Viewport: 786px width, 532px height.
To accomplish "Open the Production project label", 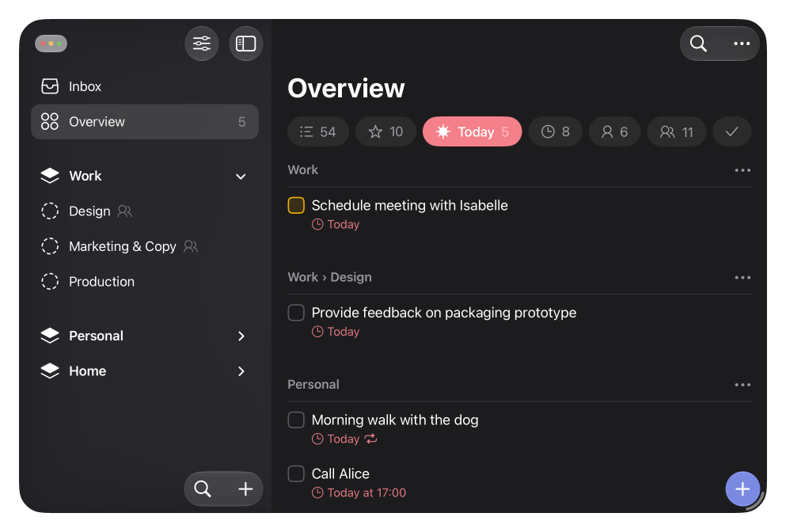I will [102, 281].
